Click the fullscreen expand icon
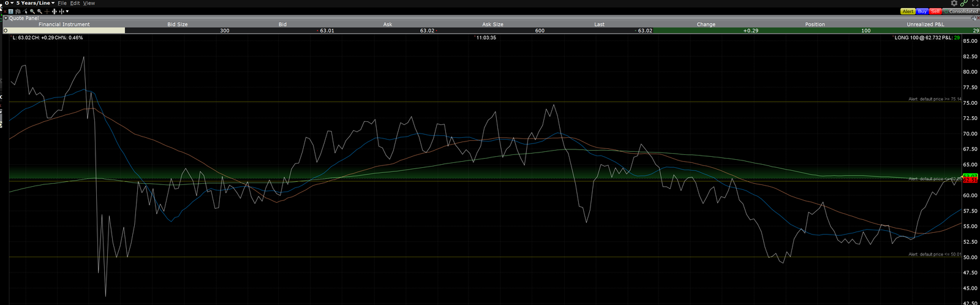 pyautogui.click(x=975, y=3)
